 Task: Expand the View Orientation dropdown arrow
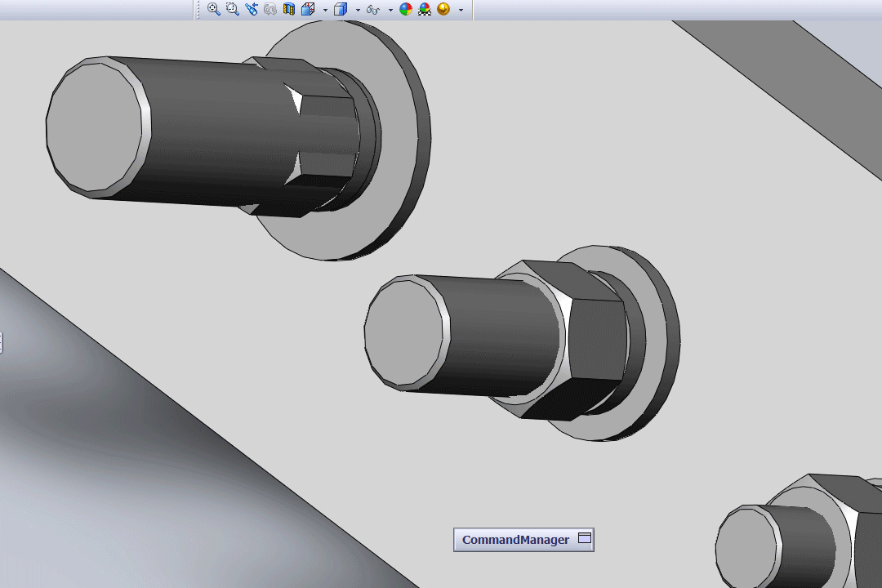325,10
